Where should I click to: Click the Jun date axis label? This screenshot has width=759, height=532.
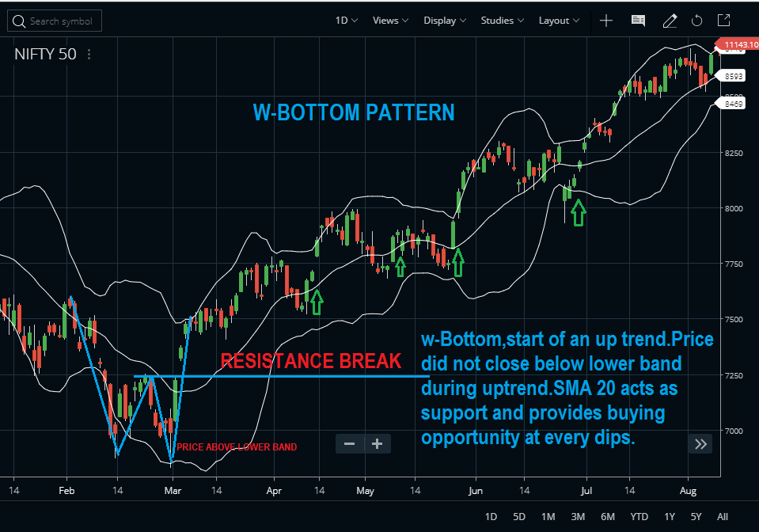[476, 490]
